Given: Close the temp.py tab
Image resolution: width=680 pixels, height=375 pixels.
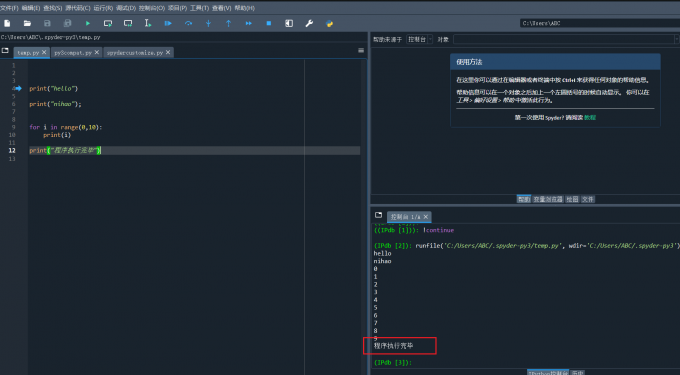Looking at the screenshot, I should click(44, 52).
